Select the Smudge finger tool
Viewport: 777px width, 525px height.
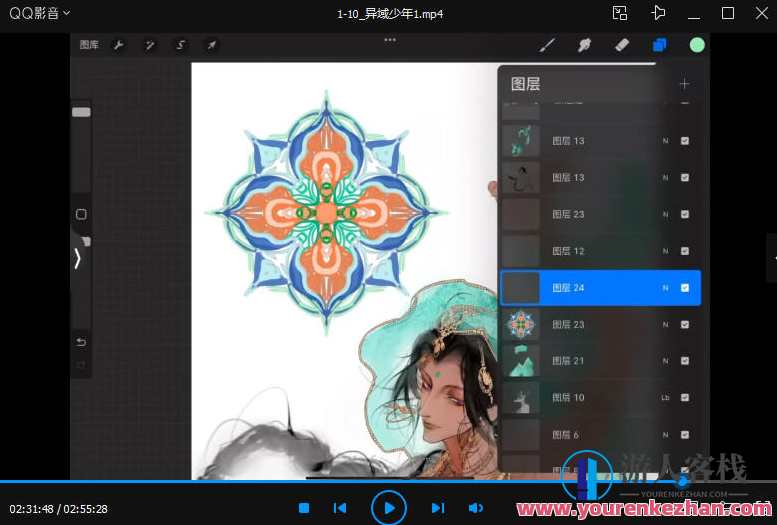point(585,45)
